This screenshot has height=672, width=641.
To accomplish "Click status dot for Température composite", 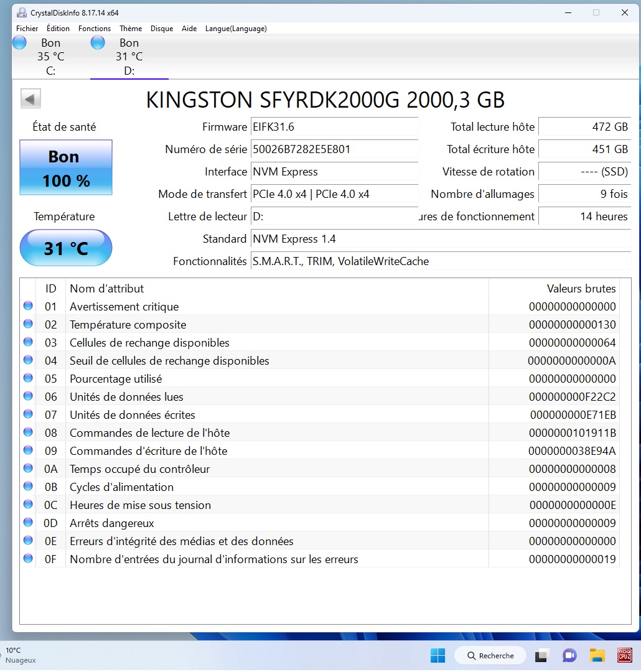I will [28, 324].
